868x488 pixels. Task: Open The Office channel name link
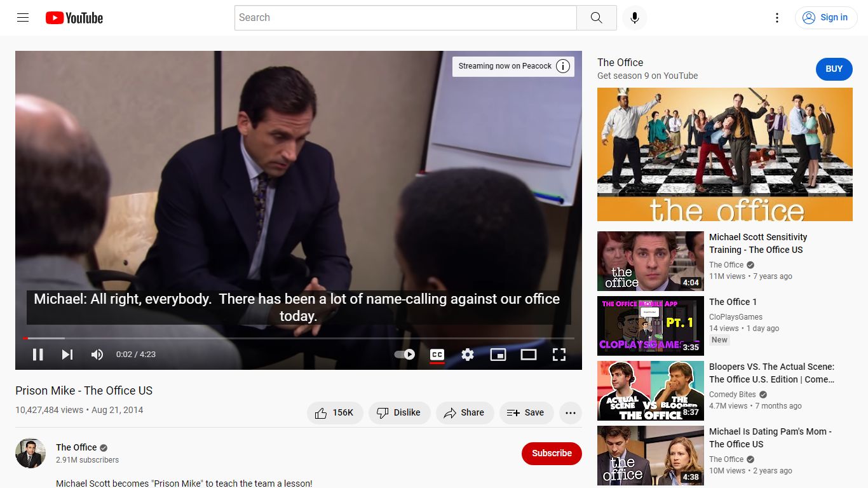[x=76, y=447]
